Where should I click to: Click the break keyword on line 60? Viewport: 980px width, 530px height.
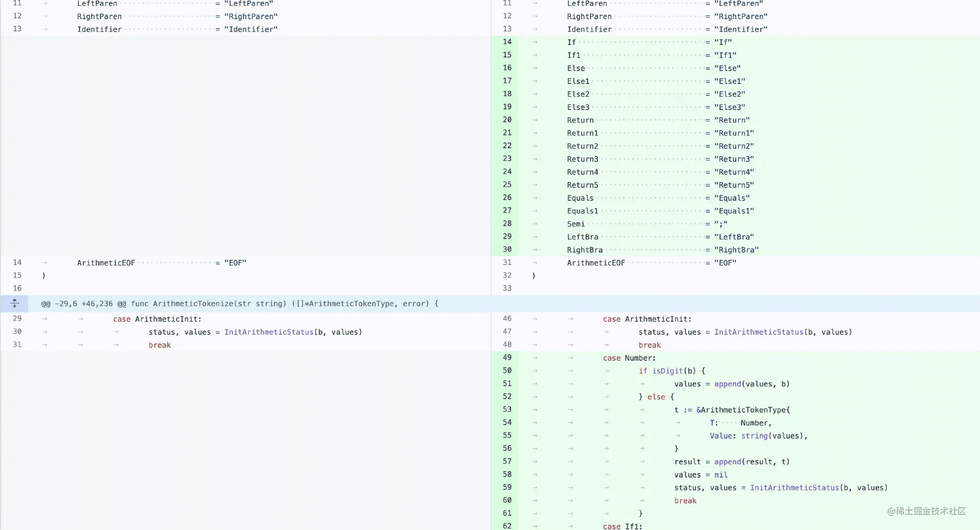coord(685,501)
